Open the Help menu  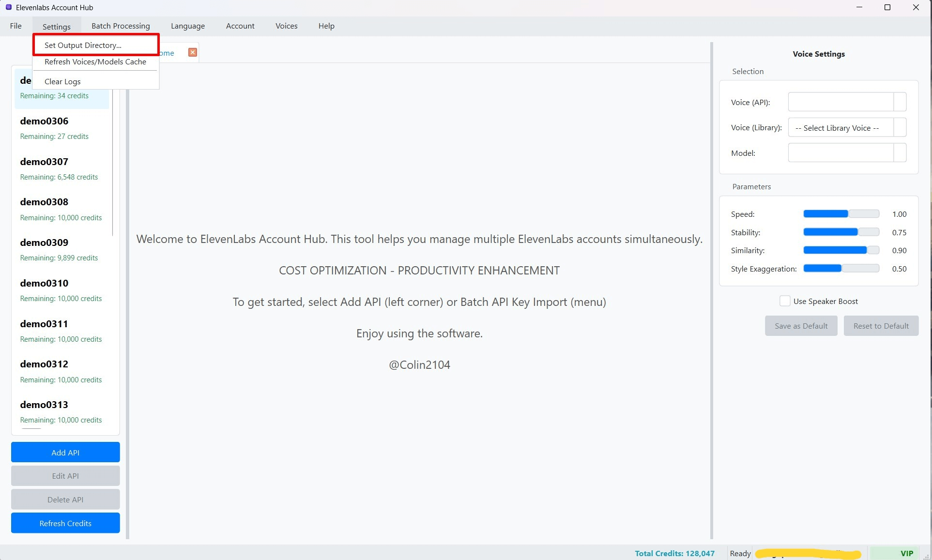tap(326, 26)
